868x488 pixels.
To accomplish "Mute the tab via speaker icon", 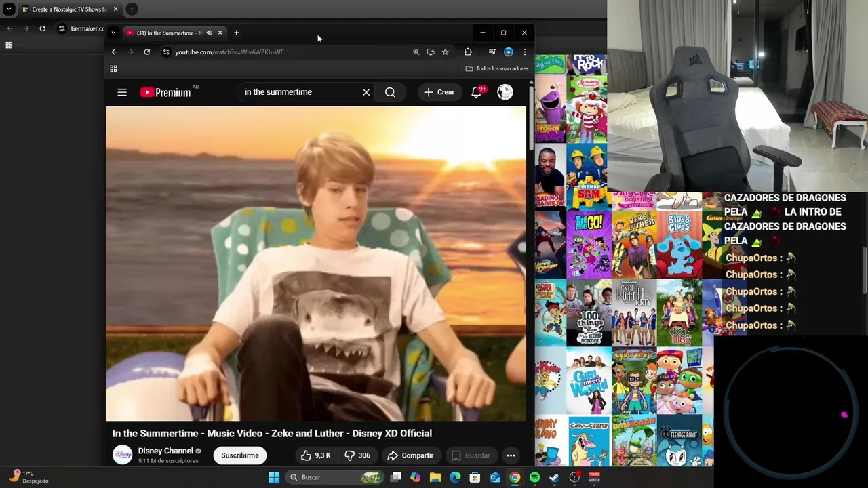I will (209, 33).
